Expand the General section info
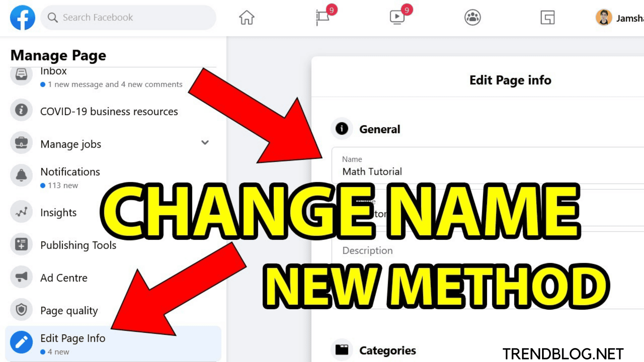644x362 pixels. pyautogui.click(x=379, y=129)
